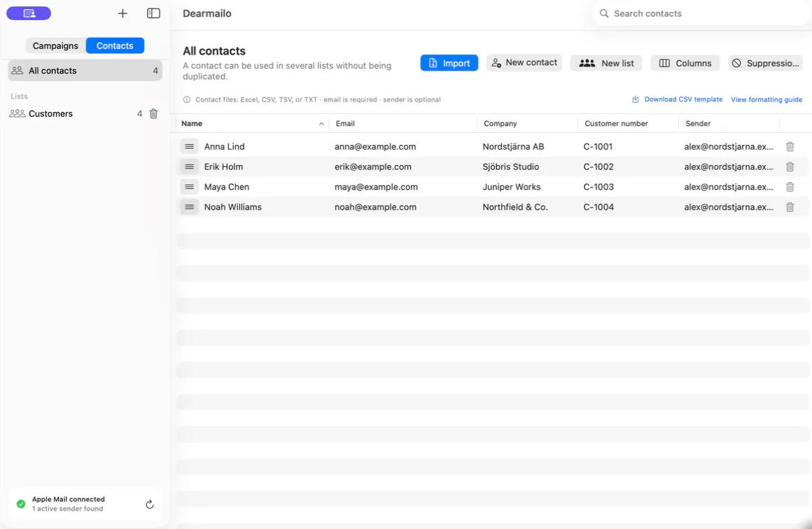Viewport: 812px width, 529px height.
Task: Click the New list button
Action: [x=606, y=63]
